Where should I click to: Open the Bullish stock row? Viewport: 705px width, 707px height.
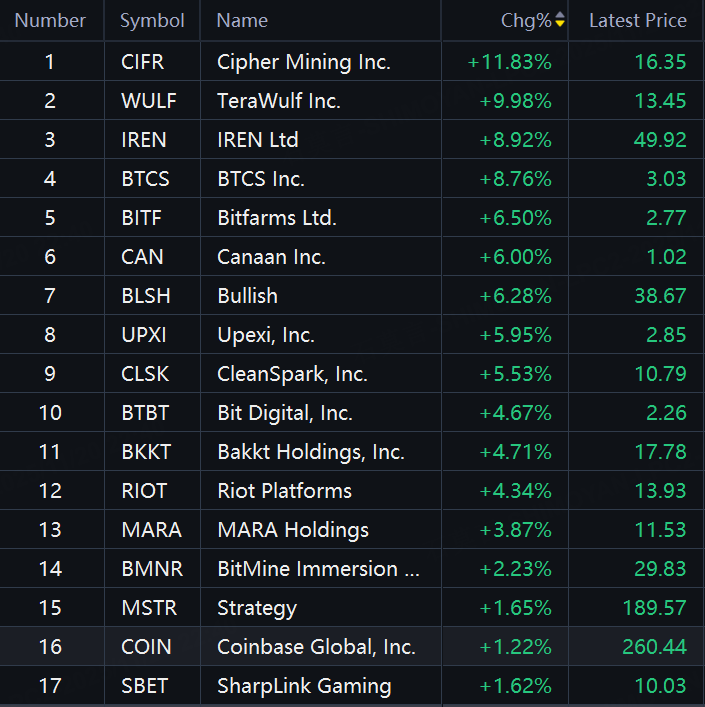point(247,296)
